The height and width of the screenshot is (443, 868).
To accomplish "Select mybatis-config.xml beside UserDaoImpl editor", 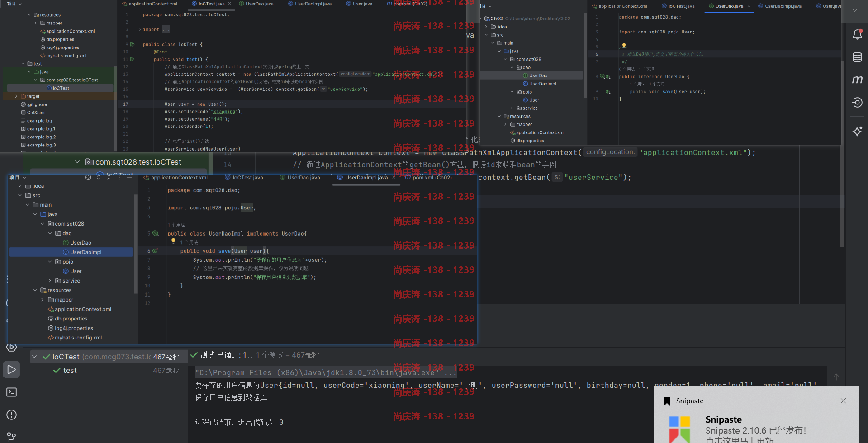I will click(74, 338).
